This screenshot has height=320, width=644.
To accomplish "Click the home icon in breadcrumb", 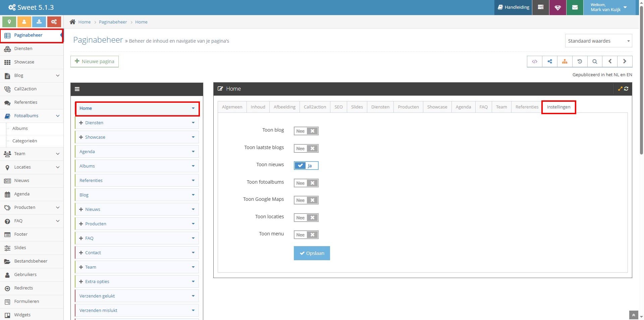I will pyautogui.click(x=72, y=22).
